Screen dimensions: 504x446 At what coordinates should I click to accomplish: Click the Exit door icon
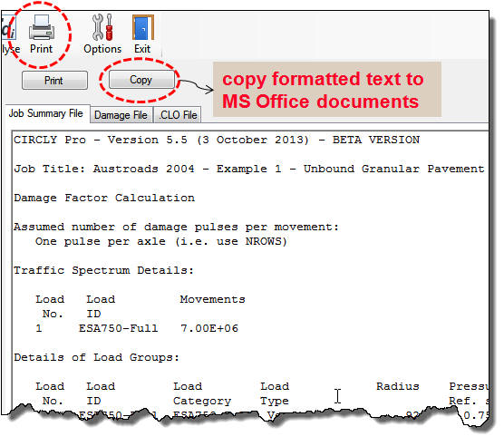(142, 27)
